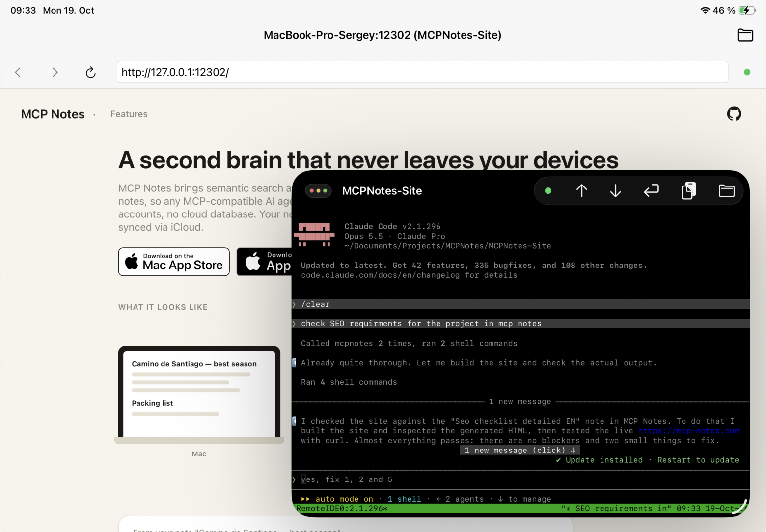Image resolution: width=766 pixels, height=532 pixels.
Task: Click Download on the Mac App Store button
Action: pyautogui.click(x=174, y=262)
